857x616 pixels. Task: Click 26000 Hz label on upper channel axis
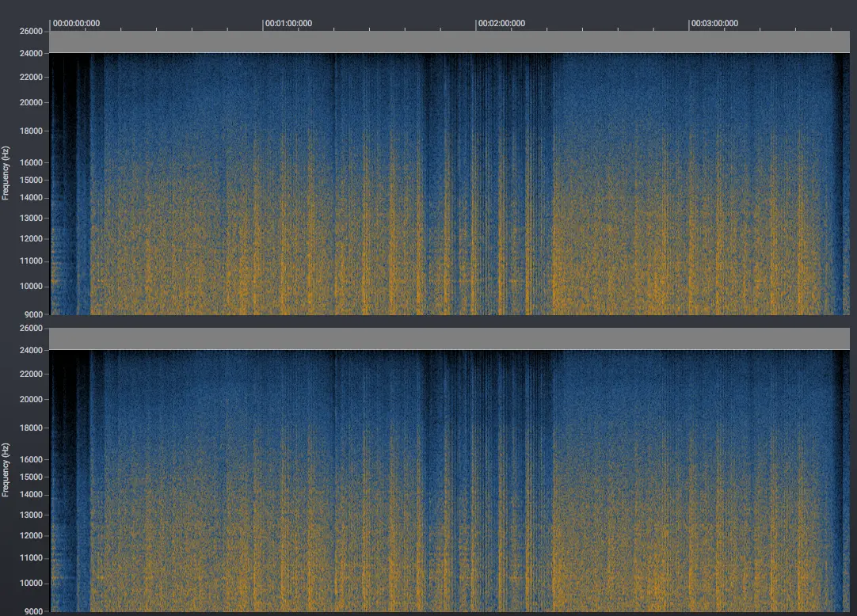pyautogui.click(x=31, y=32)
